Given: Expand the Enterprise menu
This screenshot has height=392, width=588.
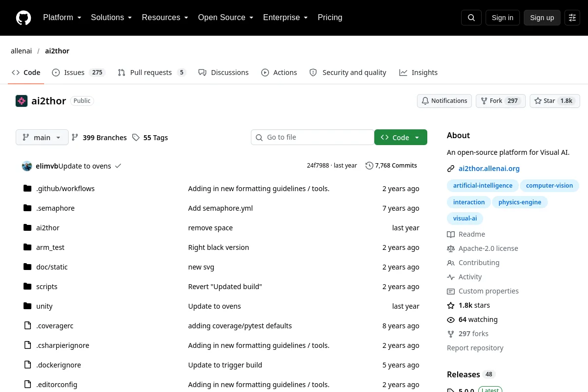Looking at the screenshot, I should 285,18.
